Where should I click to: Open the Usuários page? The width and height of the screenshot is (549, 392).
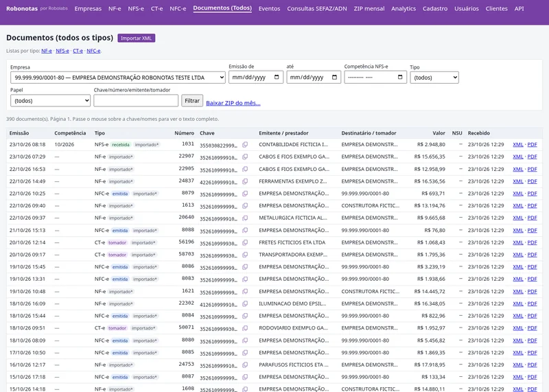click(467, 9)
